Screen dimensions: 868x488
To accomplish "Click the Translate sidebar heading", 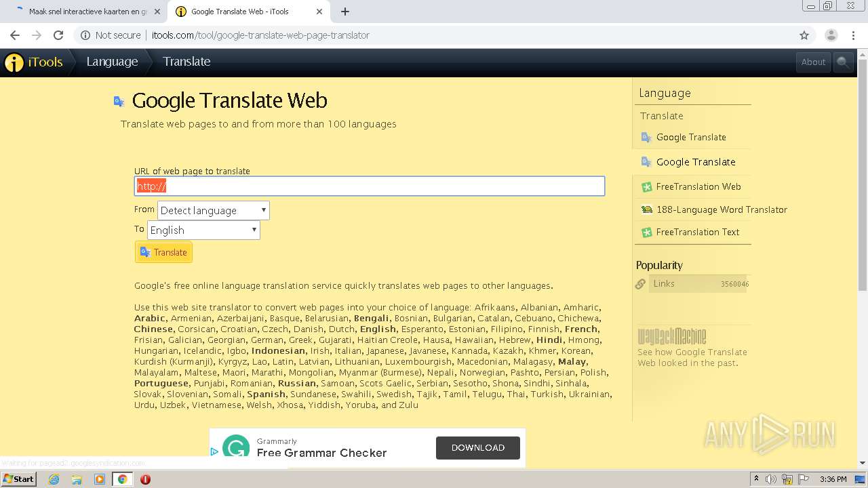I will tap(662, 116).
